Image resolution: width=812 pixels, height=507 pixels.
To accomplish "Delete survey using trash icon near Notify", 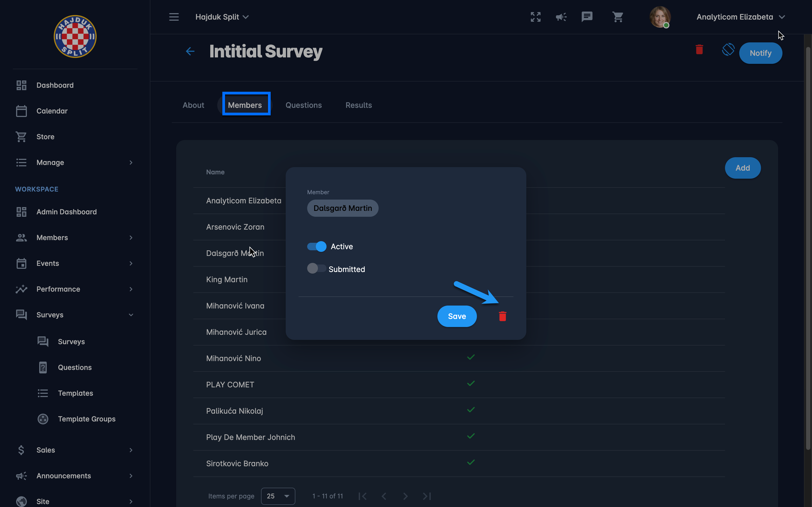I will click(699, 50).
